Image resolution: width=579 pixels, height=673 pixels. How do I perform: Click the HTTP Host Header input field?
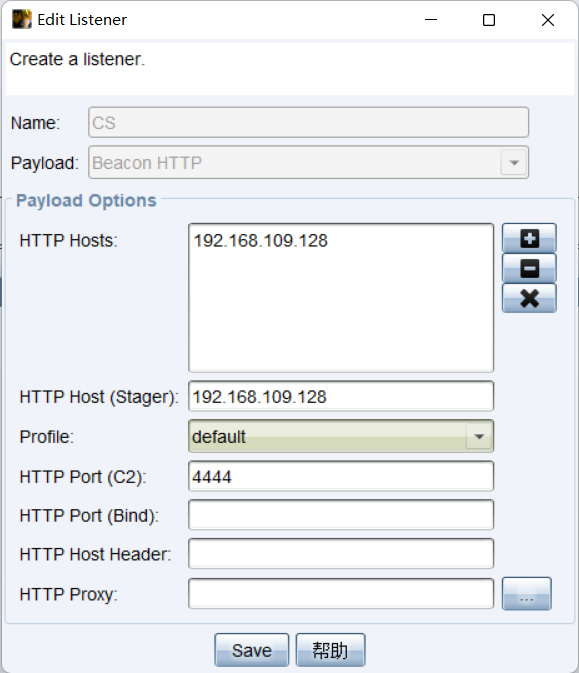point(341,554)
